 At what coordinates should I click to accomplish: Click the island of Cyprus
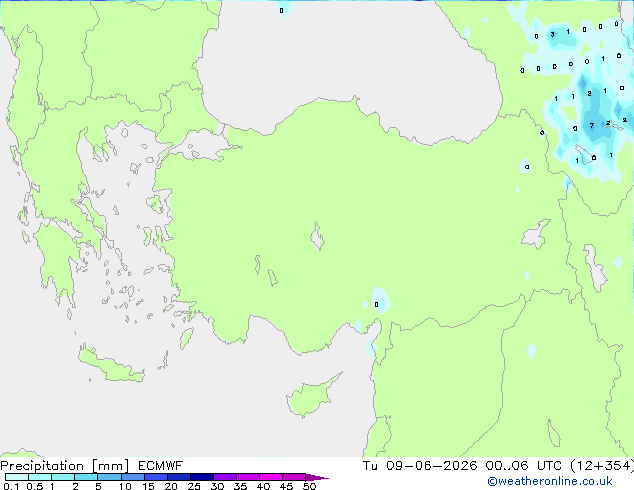tap(313, 395)
